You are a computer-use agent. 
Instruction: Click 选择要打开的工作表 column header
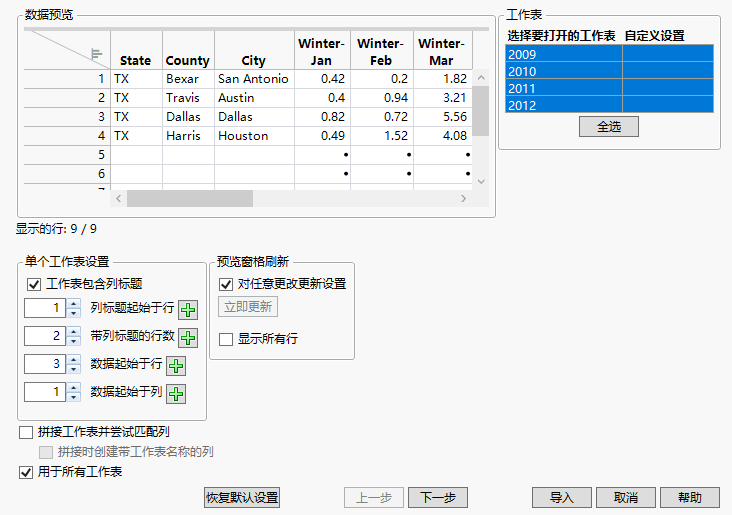561,36
